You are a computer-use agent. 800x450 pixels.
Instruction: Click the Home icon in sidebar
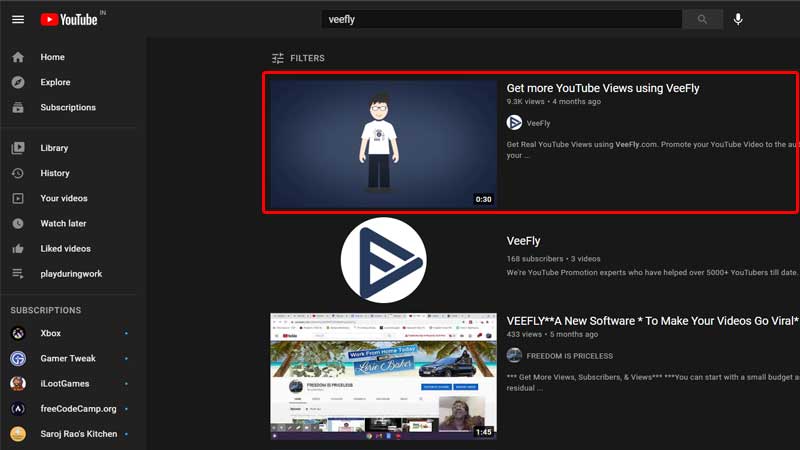coord(18,57)
